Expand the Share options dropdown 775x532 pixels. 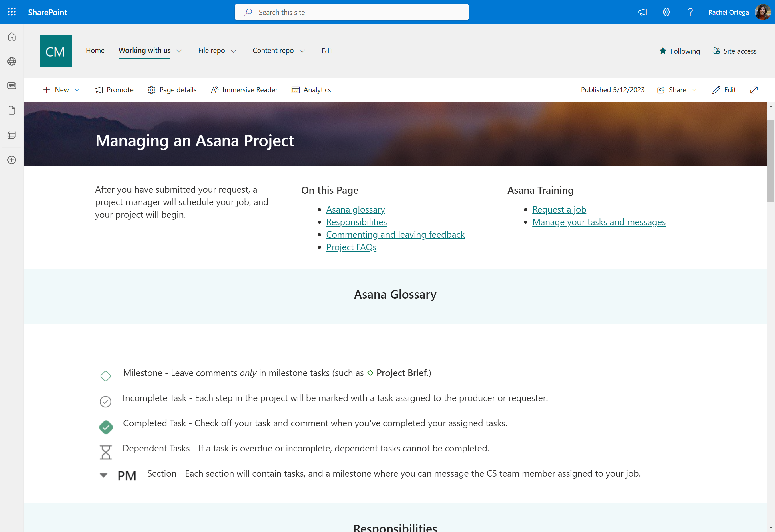pyautogui.click(x=694, y=90)
